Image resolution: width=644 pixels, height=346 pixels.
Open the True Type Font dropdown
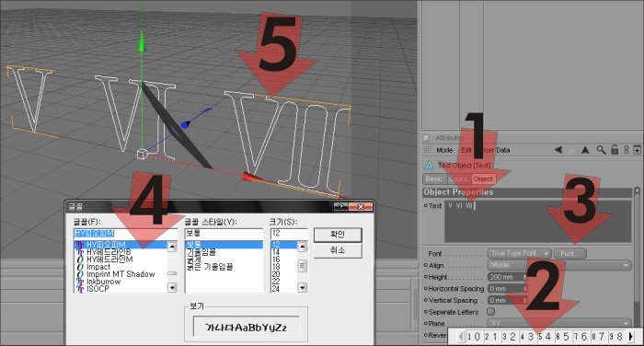point(519,254)
